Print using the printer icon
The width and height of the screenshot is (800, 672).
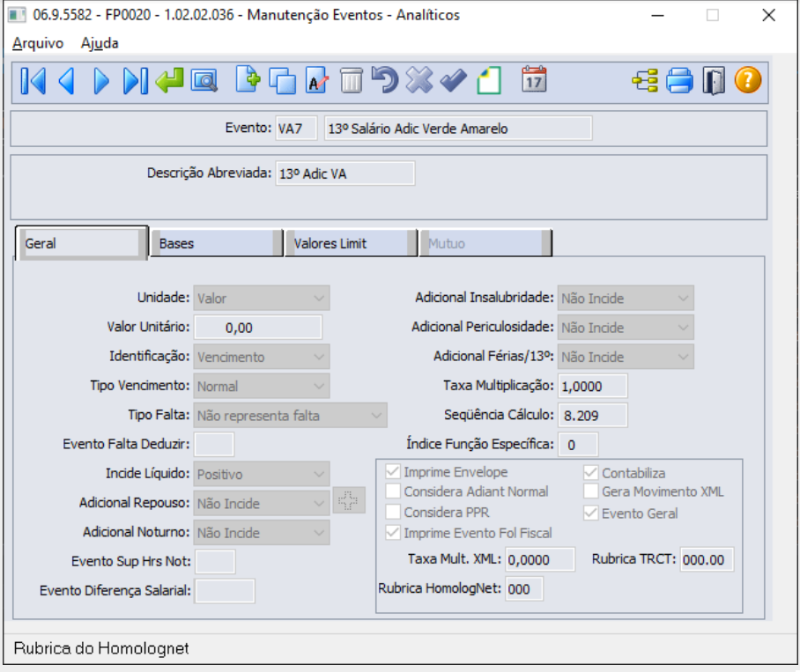pos(679,80)
